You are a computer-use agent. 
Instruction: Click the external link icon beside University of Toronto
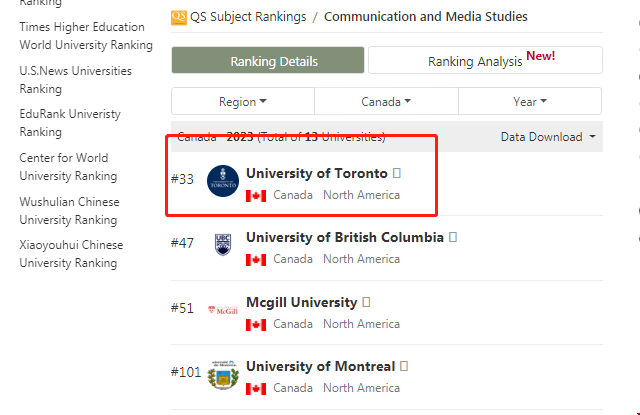pyautogui.click(x=397, y=174)
